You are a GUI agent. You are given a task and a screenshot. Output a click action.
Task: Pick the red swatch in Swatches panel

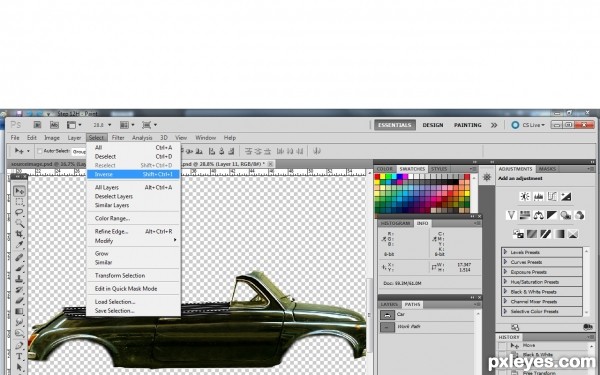377,177
